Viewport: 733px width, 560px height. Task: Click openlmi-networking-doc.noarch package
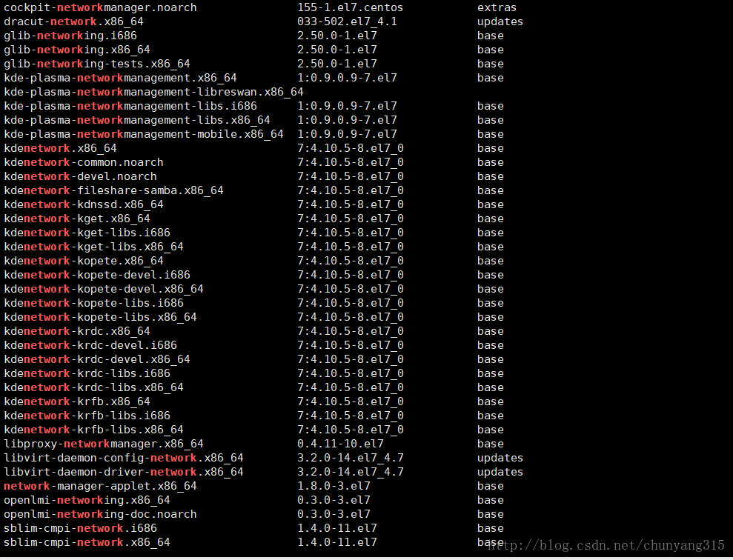click(100, 514)
